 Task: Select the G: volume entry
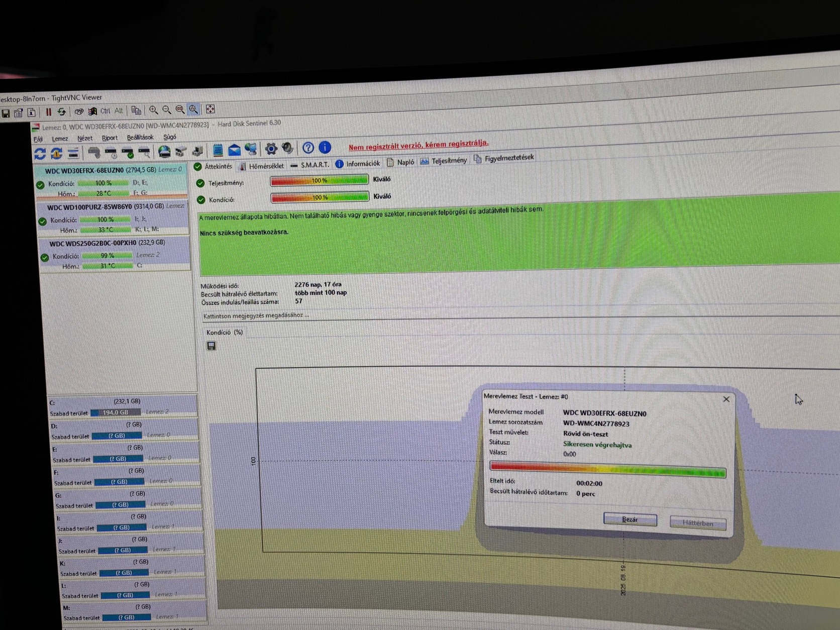127,499
